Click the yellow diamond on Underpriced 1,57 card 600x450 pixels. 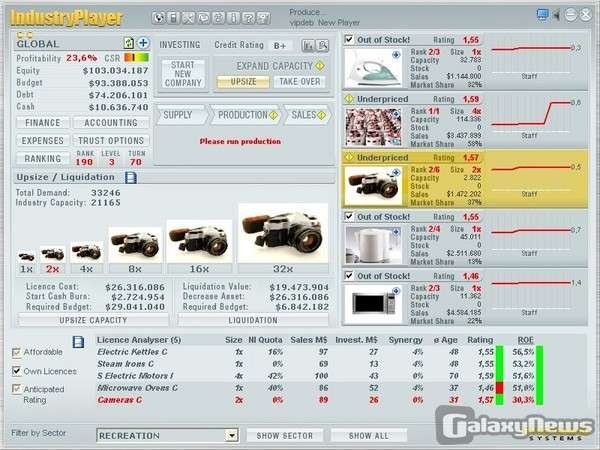pyautogui.click(x=349, y=157)
